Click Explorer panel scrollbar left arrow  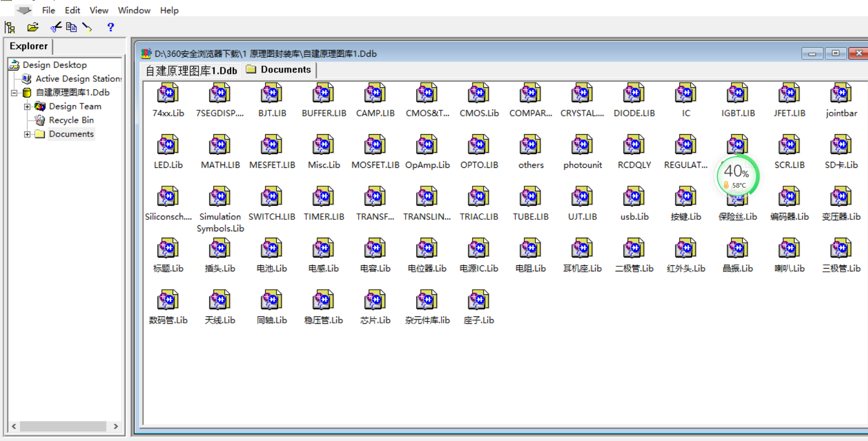tap(14, 426)
